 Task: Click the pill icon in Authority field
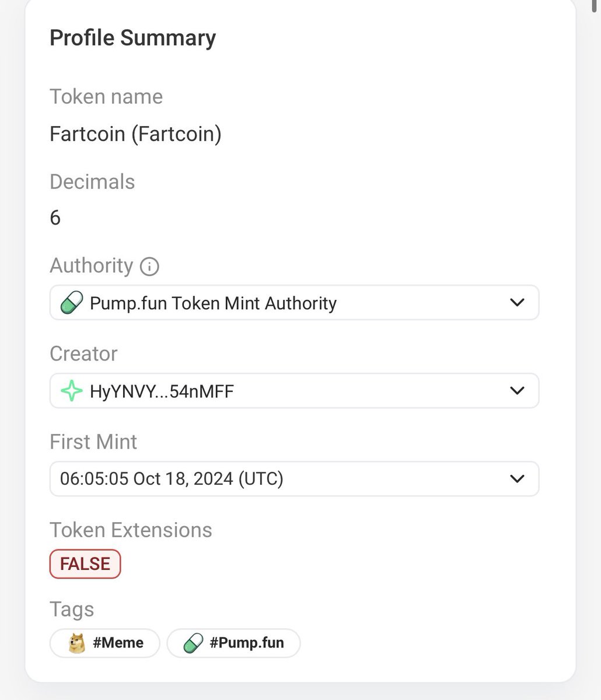tap(72, 303)
